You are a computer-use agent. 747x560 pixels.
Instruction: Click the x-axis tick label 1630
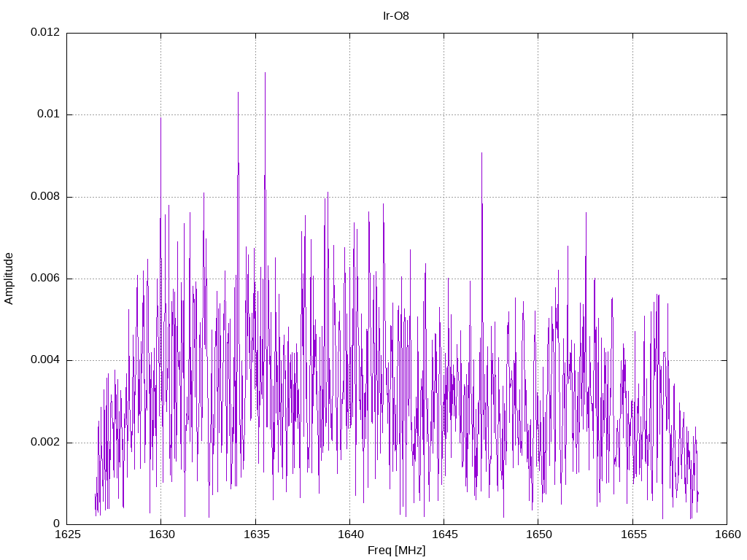click(161, 534)
